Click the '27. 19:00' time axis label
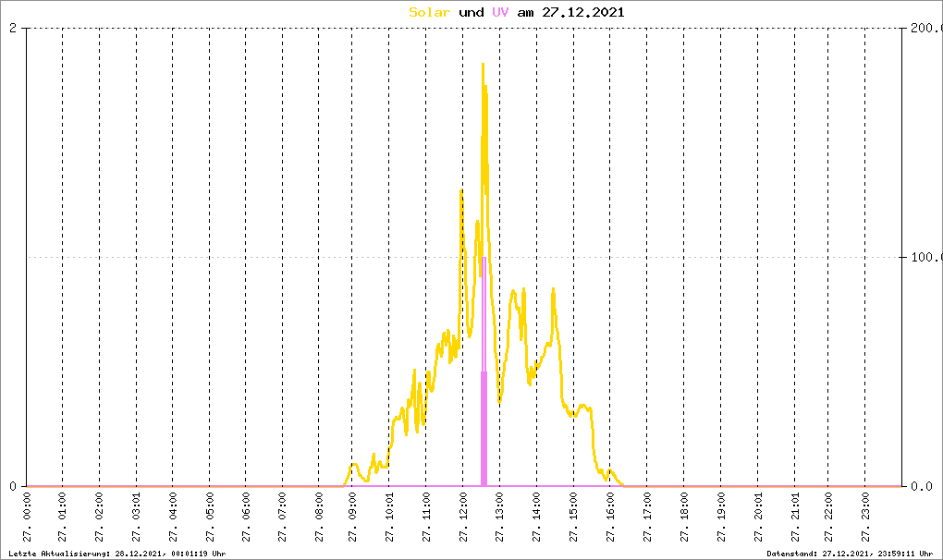 click(x=721, y=517)
